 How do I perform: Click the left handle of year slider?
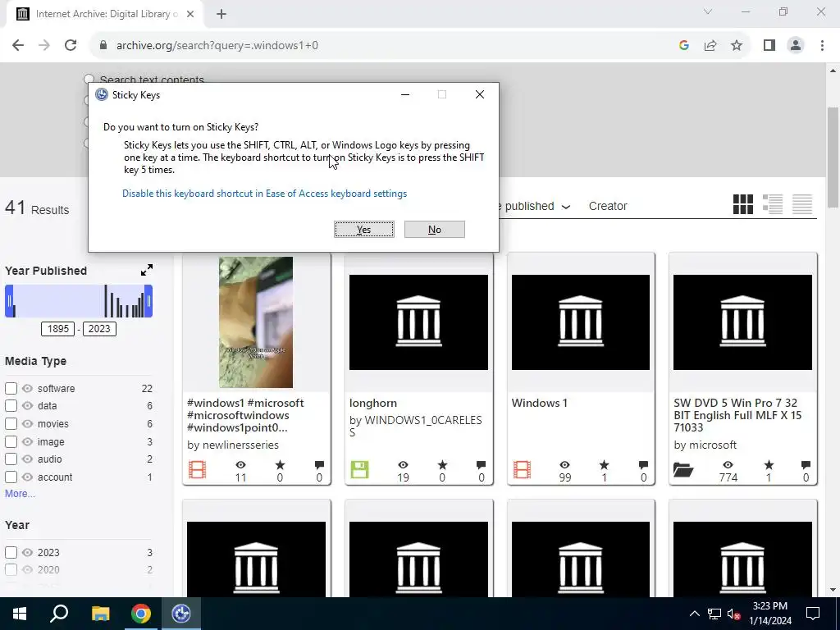(x=8, y=301)
